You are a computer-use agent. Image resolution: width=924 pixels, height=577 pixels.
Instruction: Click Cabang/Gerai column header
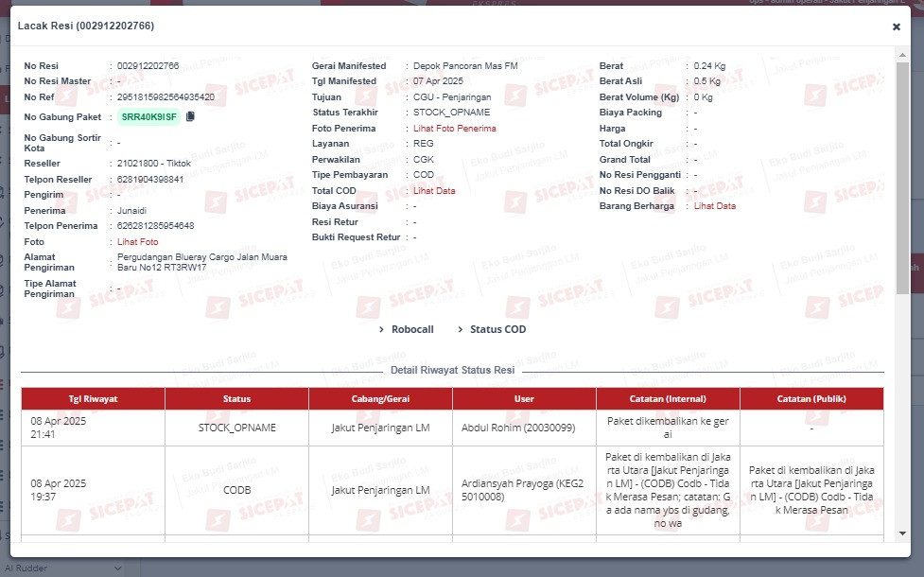(x=380, y=399)
